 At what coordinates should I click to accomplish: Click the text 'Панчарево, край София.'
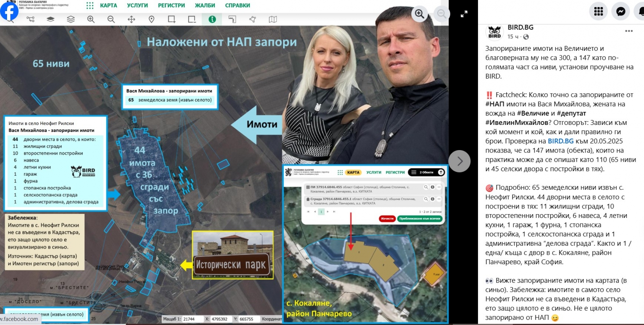point(524,262)
